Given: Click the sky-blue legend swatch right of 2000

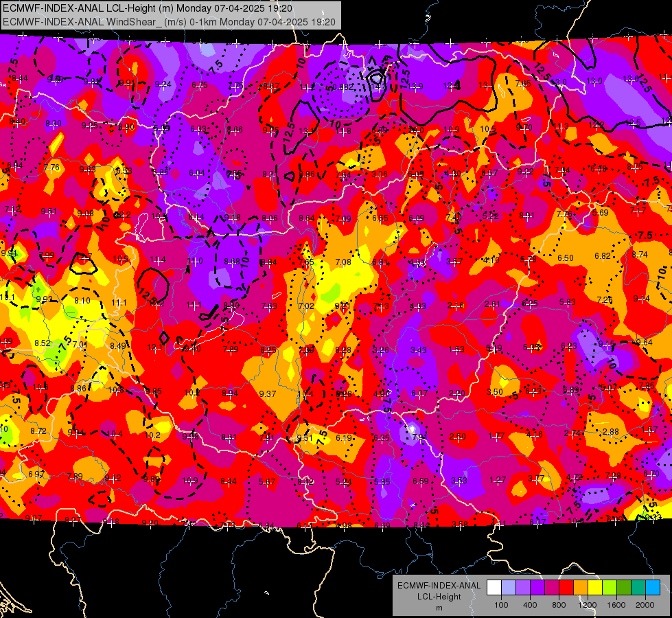Looking at the screenshot, I should pos(653,588).
